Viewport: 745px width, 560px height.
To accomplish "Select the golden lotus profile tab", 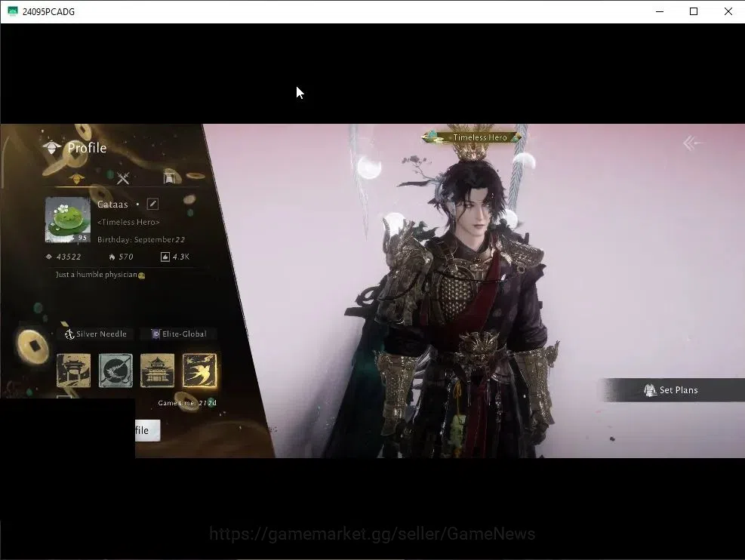I will (x=76, y=178).
